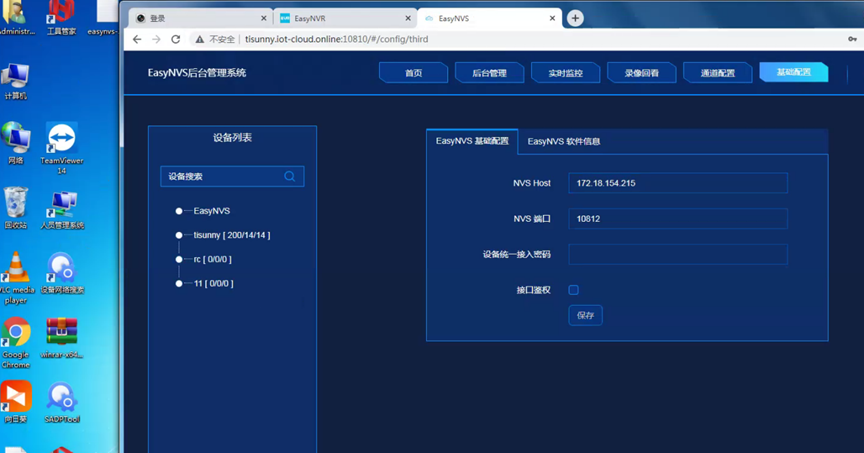The image size is (864, 453).
Task: Click the password key icon in address bar
Action: (852, 39)
